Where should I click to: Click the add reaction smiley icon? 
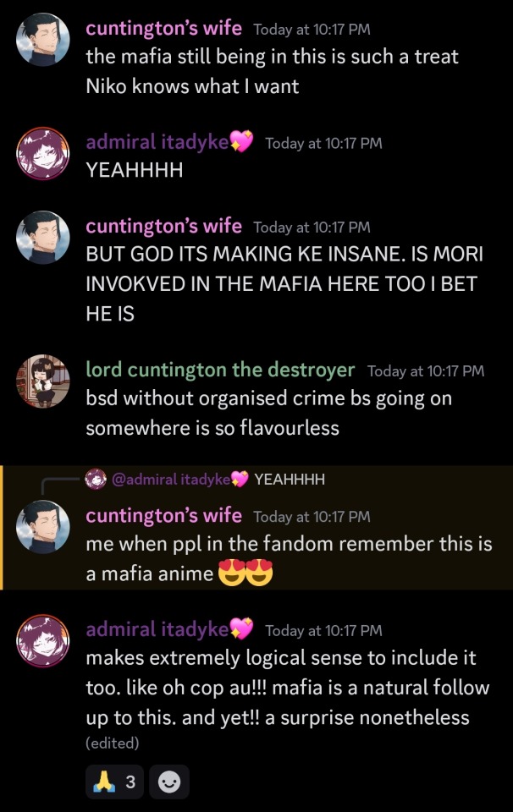[x=169, y=782]
